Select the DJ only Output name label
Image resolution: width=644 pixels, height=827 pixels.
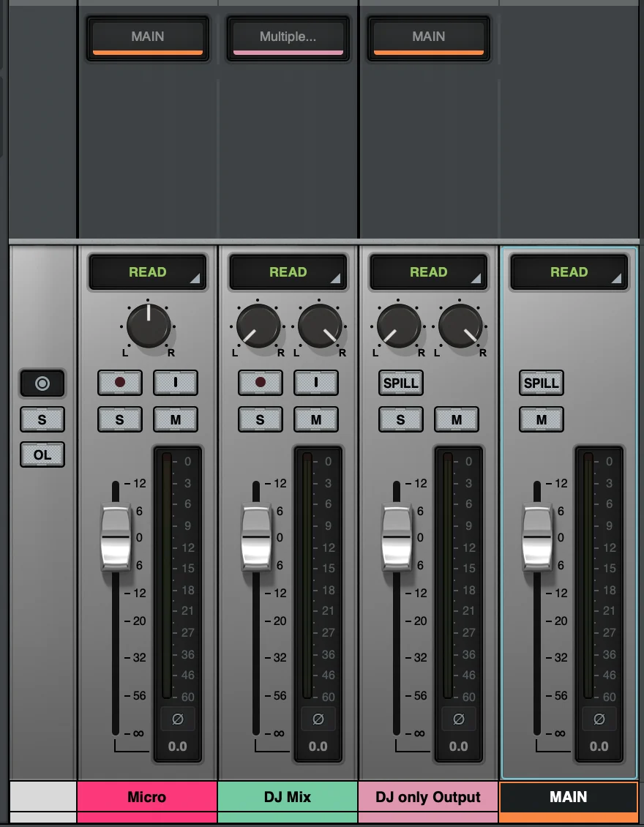pos(428,797)
